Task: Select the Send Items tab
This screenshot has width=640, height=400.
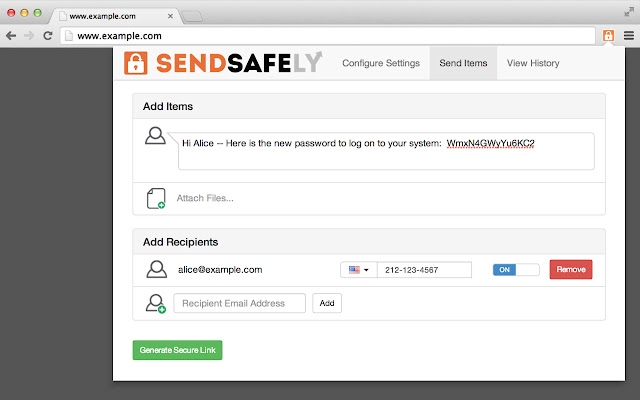Action: [x=463, y=63]
